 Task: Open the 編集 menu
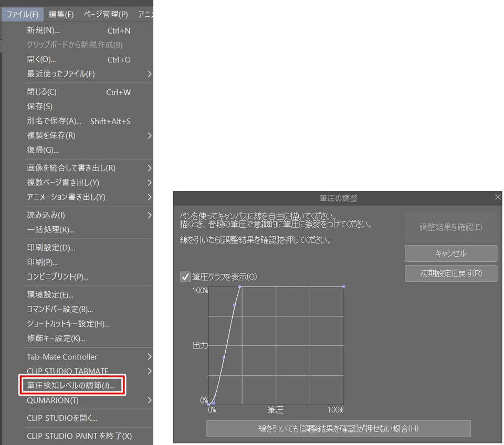click(x=61, y=14)
